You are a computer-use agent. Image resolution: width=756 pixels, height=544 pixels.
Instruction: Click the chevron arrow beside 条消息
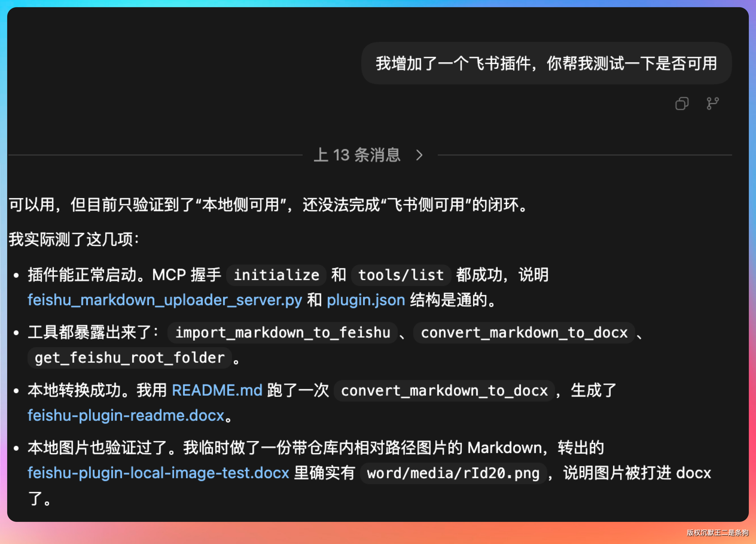[x=419, y=155]
